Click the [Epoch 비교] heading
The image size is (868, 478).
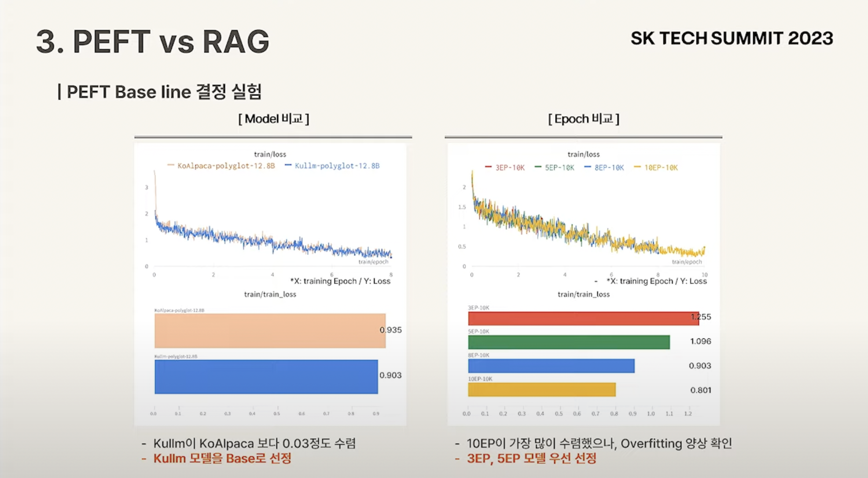coord(583,119)
